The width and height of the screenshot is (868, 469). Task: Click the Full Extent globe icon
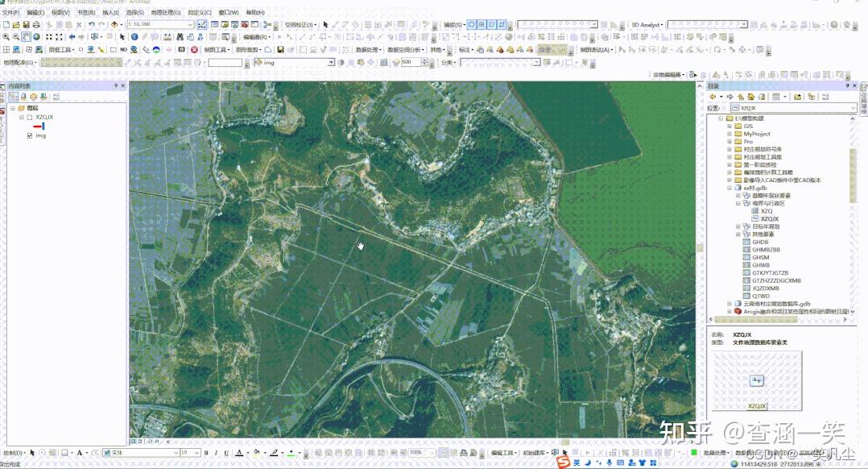pyautogui.click(x=36, y=37)
